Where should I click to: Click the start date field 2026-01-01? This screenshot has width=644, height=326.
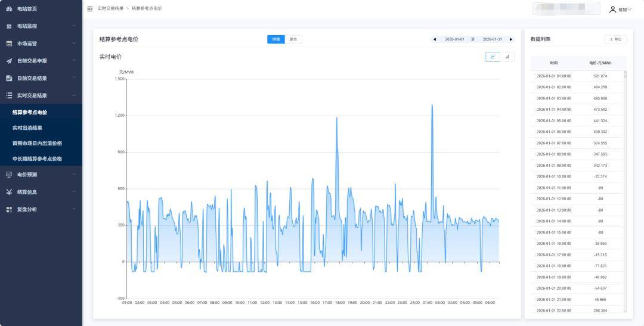point(454,39)
